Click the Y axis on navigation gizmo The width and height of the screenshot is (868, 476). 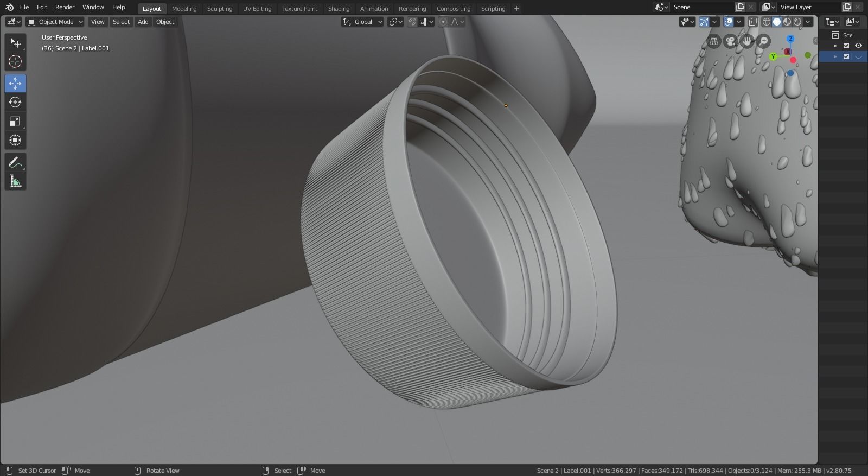[773, 56]
